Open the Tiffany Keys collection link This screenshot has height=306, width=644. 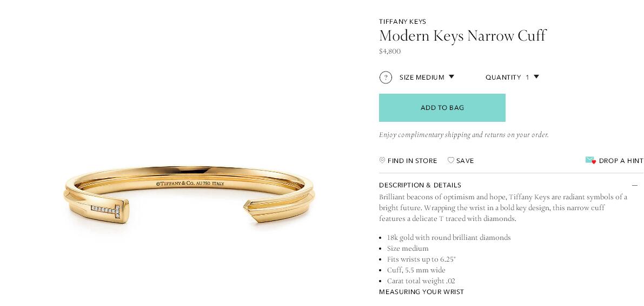tap(402, 22)
